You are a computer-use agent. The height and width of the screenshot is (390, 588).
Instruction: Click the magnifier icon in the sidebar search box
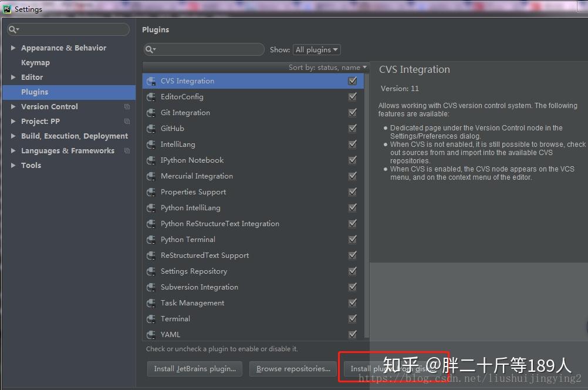click(13, 28)
